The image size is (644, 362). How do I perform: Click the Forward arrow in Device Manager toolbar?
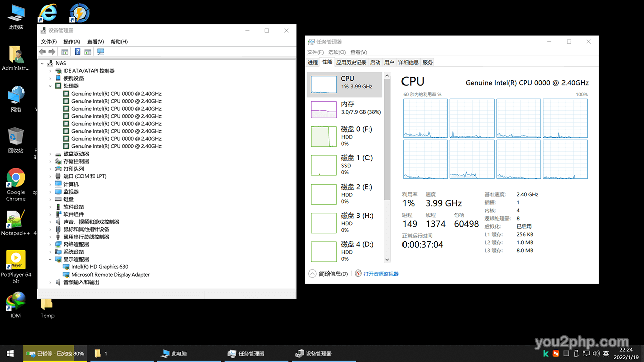pos(52,52)
